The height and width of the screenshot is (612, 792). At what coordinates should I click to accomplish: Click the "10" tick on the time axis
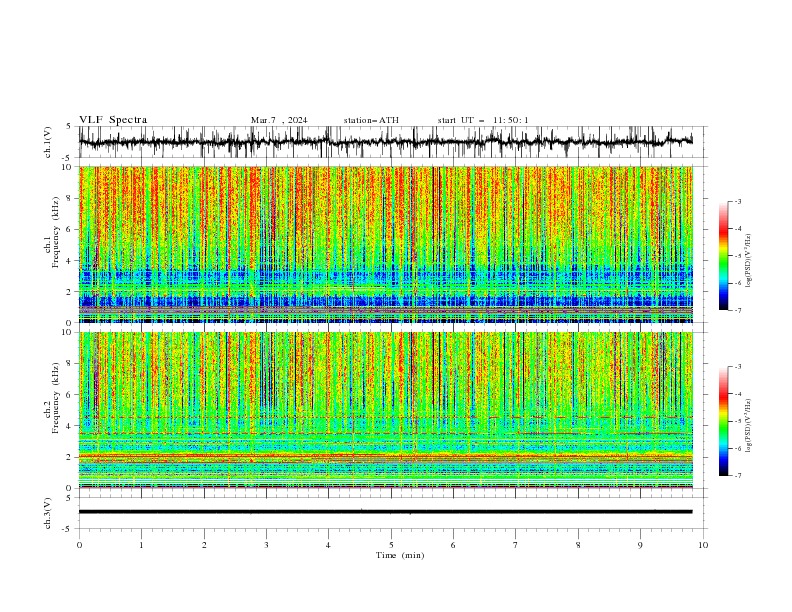click(703, 545)
